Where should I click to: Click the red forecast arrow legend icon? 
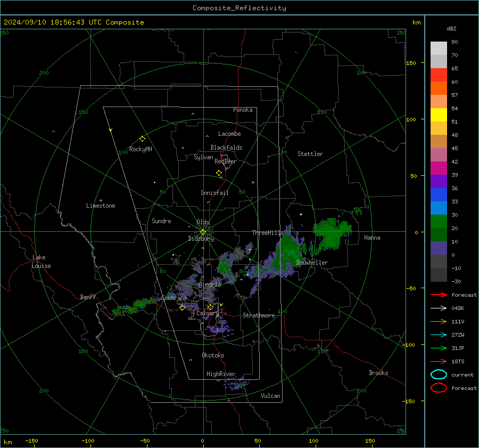(x=439, y=295)
